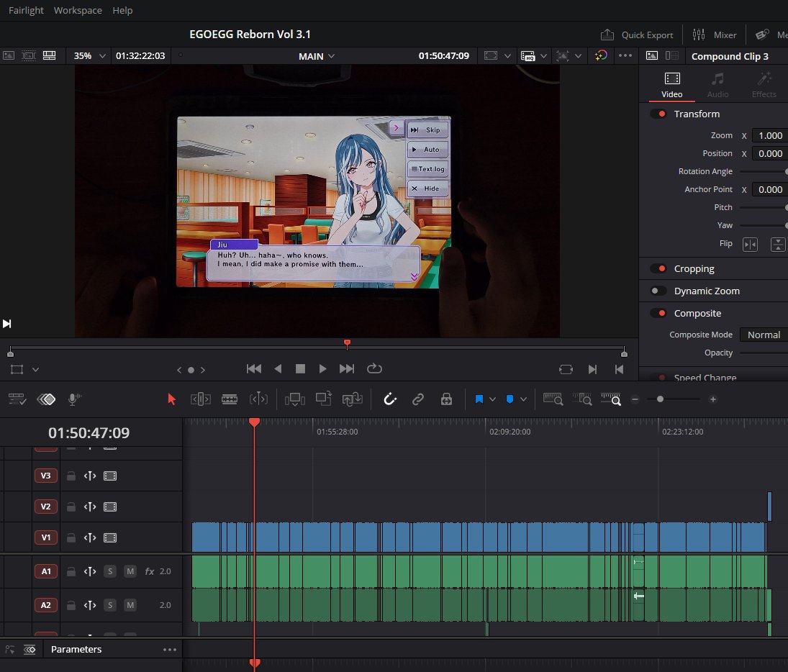This screenshot has width=788, height=672.
Task: Click the Stop button
Action: pos(301,369)
